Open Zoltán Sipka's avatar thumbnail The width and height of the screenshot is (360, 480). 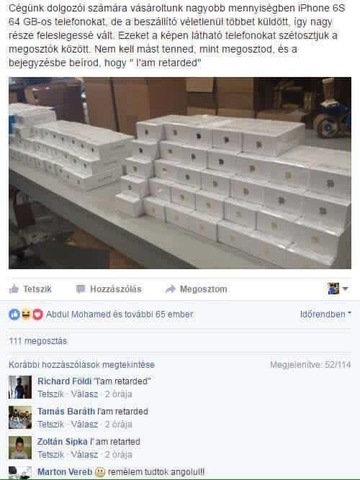(x=20, y=448)
